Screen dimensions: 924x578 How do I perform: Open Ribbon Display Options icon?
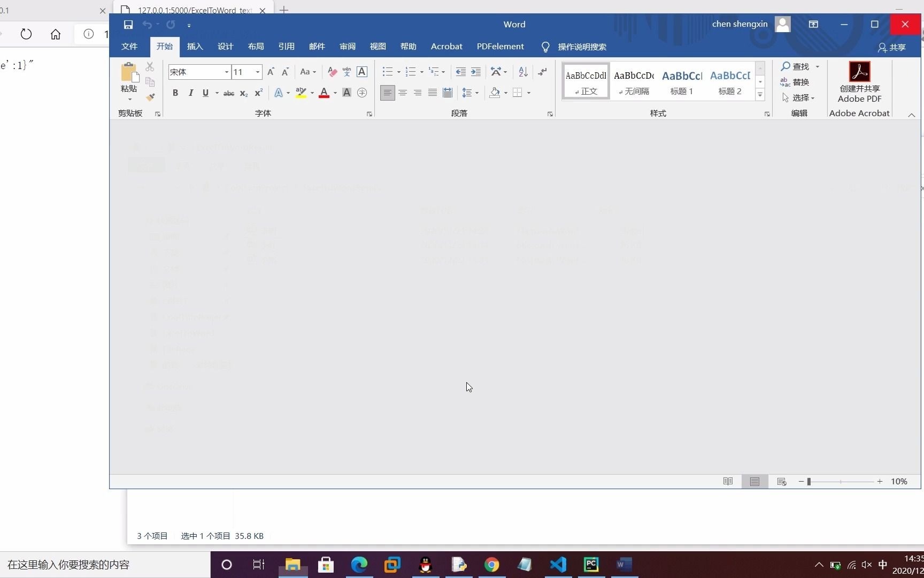(813, 25)
